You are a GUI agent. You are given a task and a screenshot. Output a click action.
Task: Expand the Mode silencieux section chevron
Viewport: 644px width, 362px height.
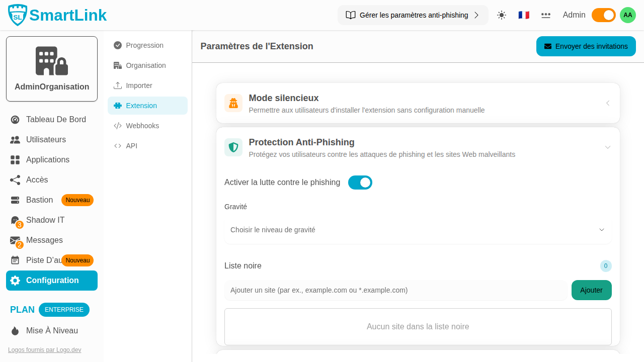tap(608, 103)
